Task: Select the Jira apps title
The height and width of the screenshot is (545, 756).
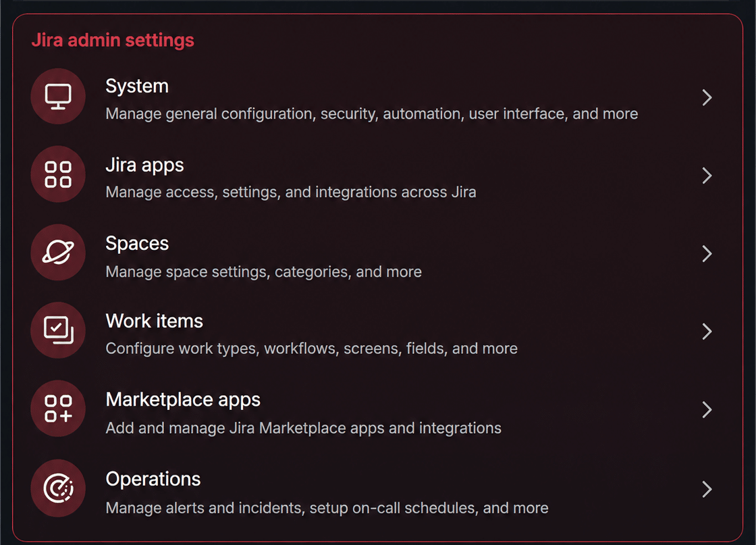Action: point(144,165)
